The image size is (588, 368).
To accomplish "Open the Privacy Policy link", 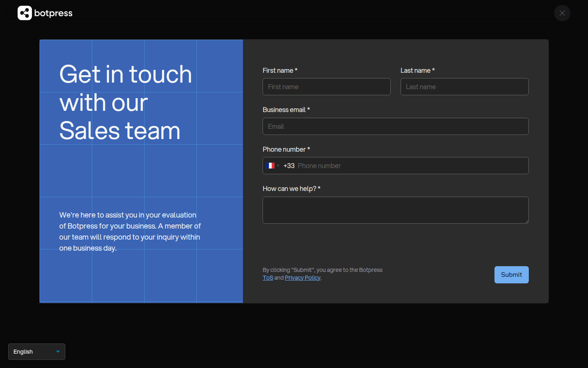I will point(302,278).
